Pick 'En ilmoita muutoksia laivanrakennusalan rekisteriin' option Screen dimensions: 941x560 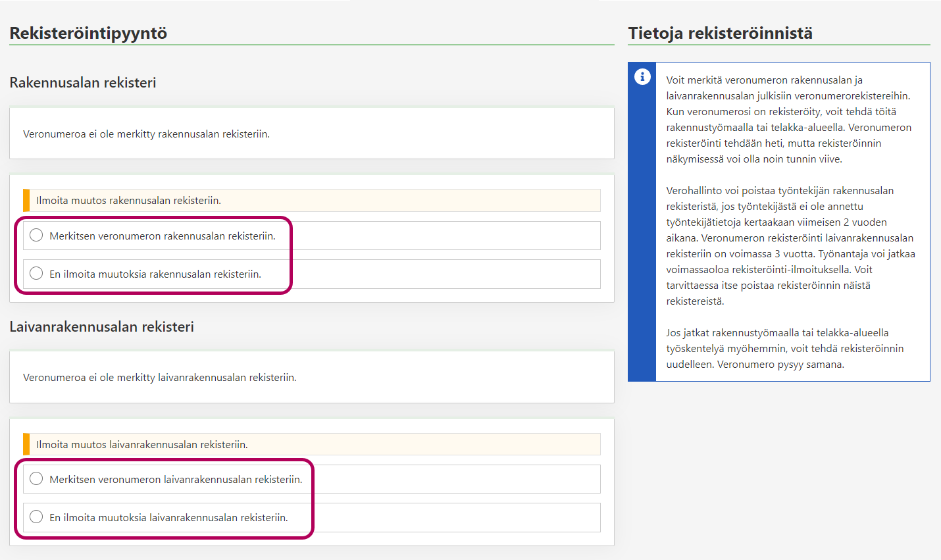36,517
